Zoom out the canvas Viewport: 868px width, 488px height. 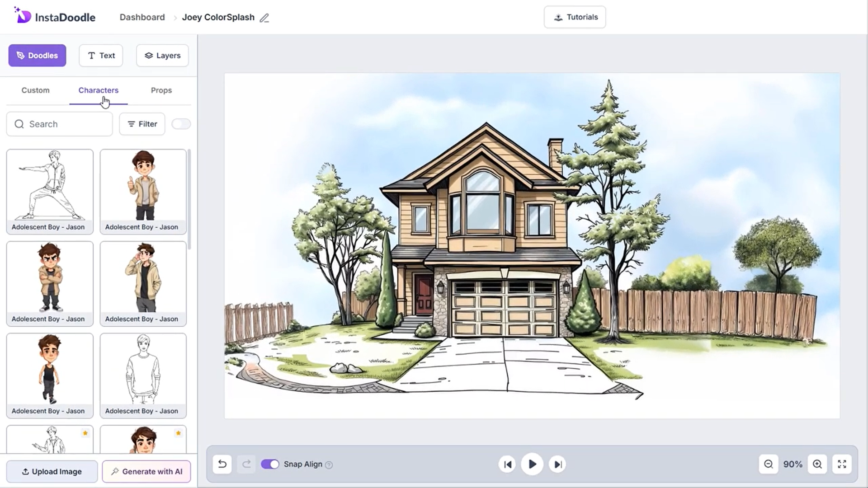click(769, 464)
